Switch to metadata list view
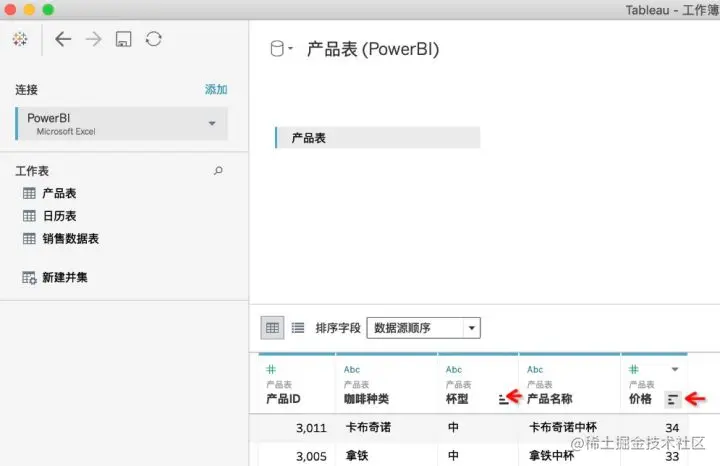 [x=298, y=328]
